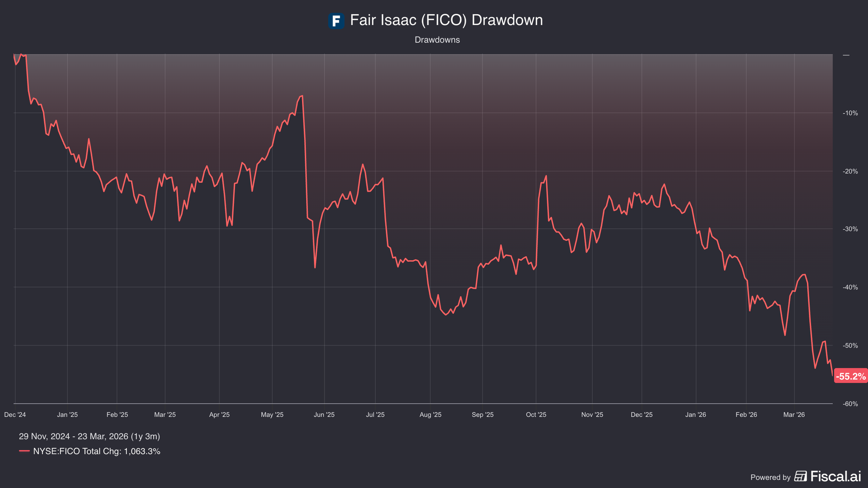Click the red NYSE:FICO legend line swatch
Screen dimensions: 868x488
24,451
